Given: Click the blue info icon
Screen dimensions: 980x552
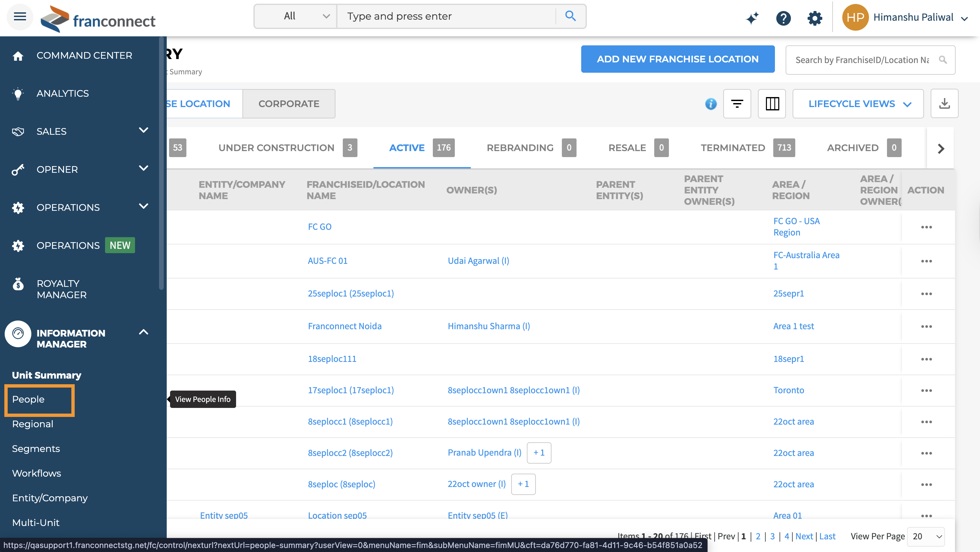Looking at the screenshot, I should click(710, 103).
